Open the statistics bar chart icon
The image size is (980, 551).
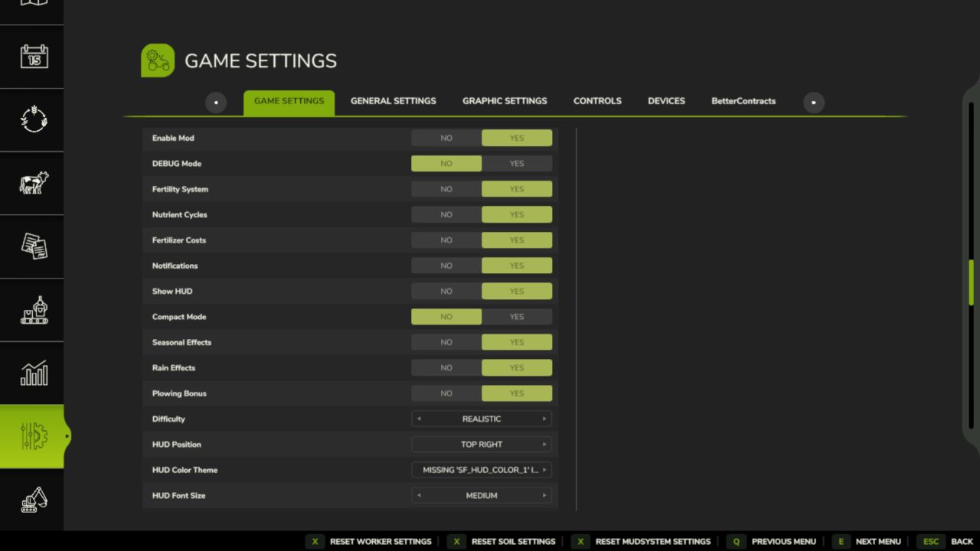tap(33, 373)
